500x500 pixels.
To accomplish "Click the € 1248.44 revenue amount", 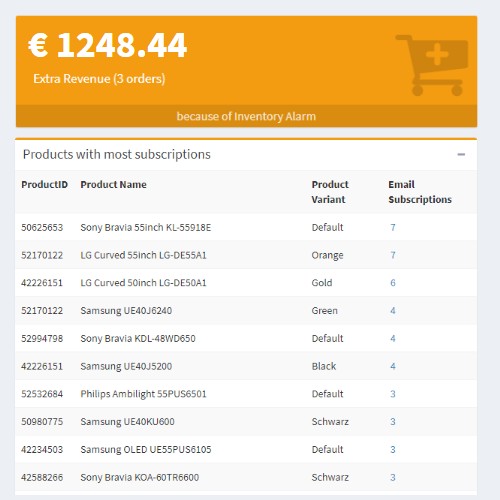I will click(107, 45).
